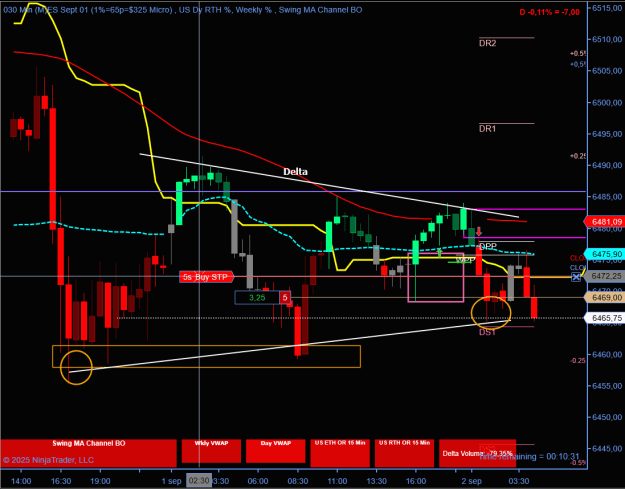
Task: Click the Delta Volume 79.35% panel
Action: (x=477, y=453)
